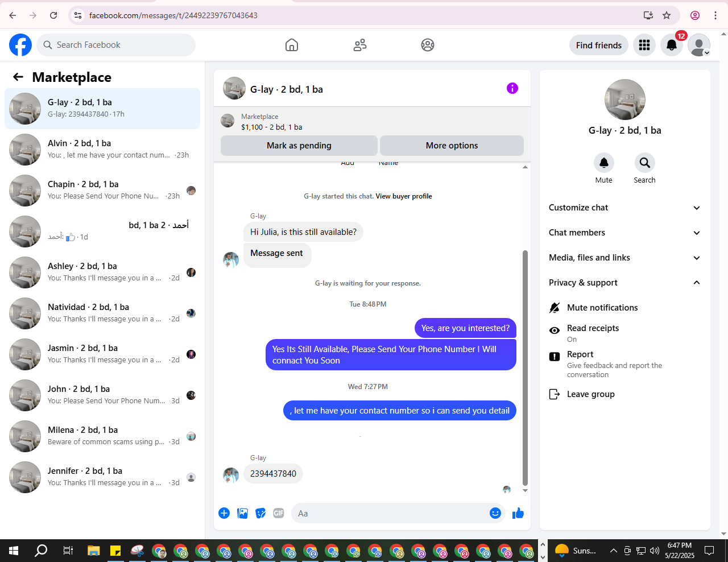Screen dimensions: 728x562
Task: Click the browser address bar URL
Action: point(173,15)
